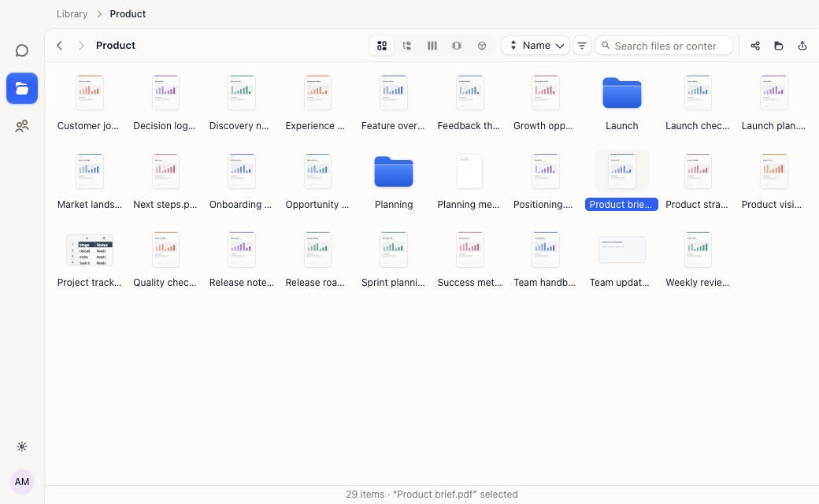Open the Planning folder

coord(394,182)
